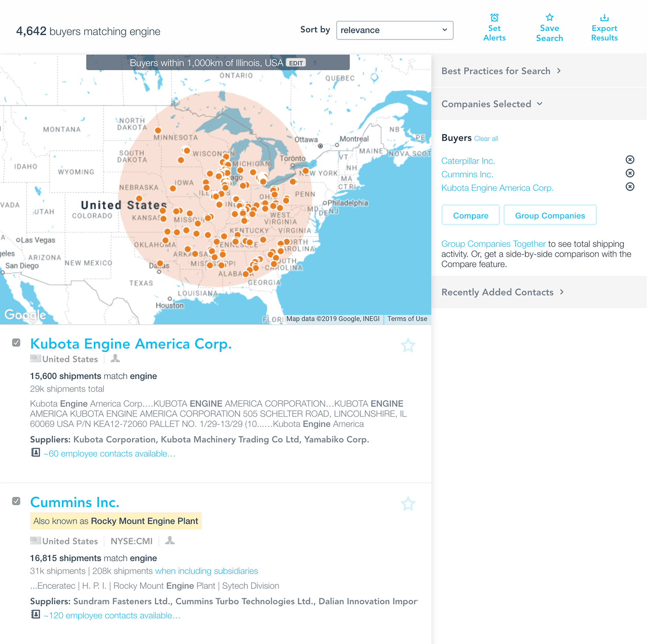647x644 pixels.
Task: Click the Save Search star icon
Action: coord(549,18)
